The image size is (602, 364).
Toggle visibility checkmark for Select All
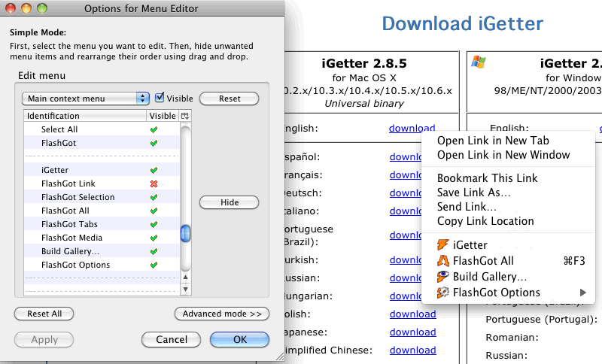point(154,129)
